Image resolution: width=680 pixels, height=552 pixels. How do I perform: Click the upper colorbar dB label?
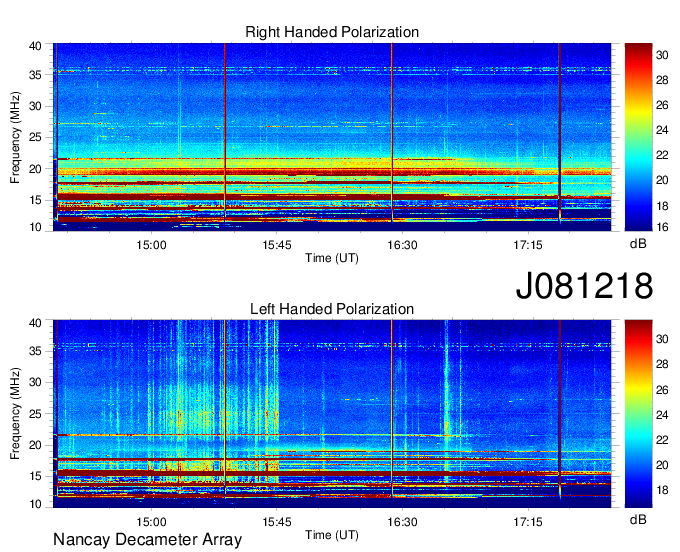[x=638, y=244]
